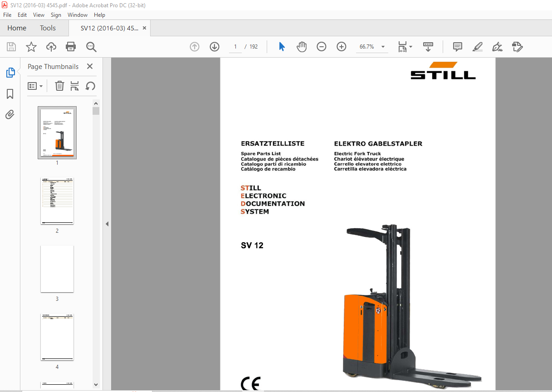Select the highlight text tool

point(477,47)
